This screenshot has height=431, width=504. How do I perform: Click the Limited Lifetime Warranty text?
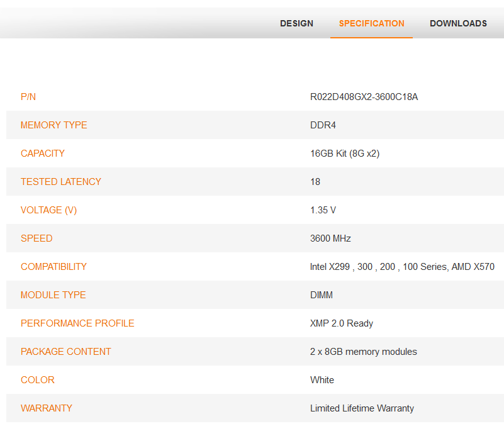point(362,408)
